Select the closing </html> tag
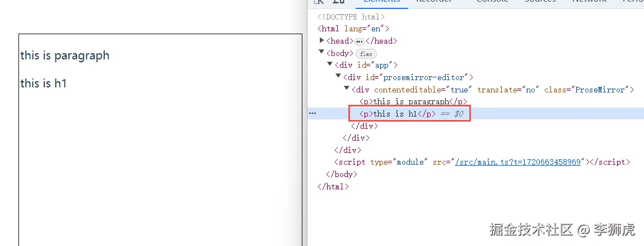The height and width of the screenshot is (246, 644). [333, 187]
